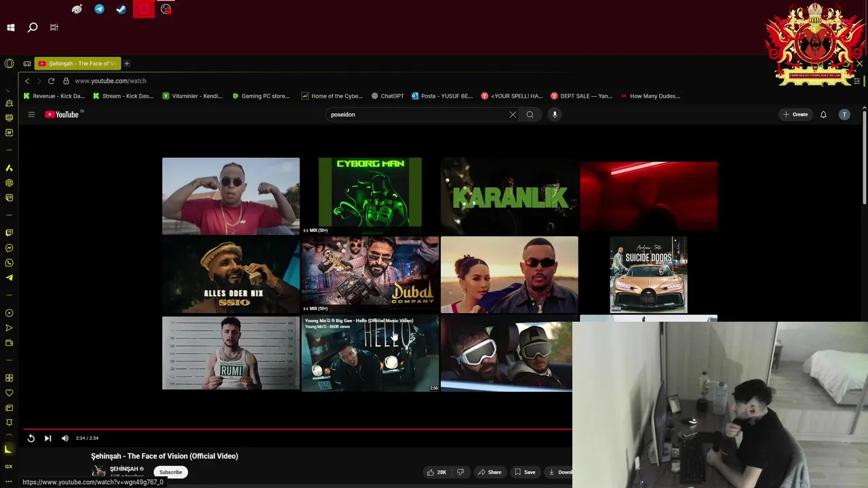Open YouTube notifications bell
The height and width of the screenshot is (488, 868).
(x=823, y=115)
